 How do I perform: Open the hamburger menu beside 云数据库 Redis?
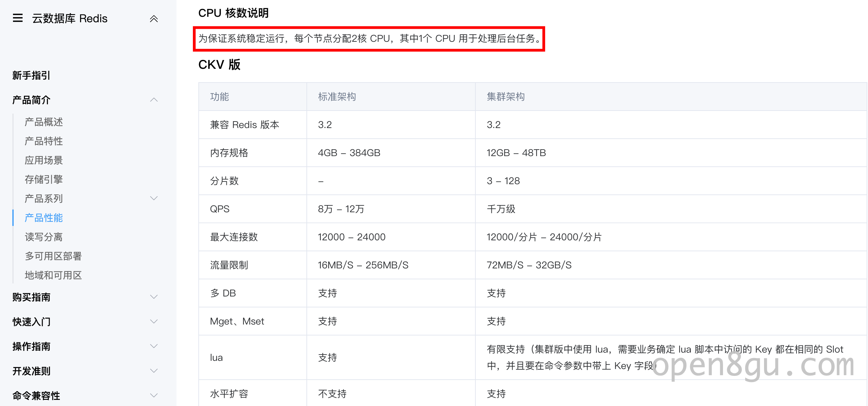18,18
